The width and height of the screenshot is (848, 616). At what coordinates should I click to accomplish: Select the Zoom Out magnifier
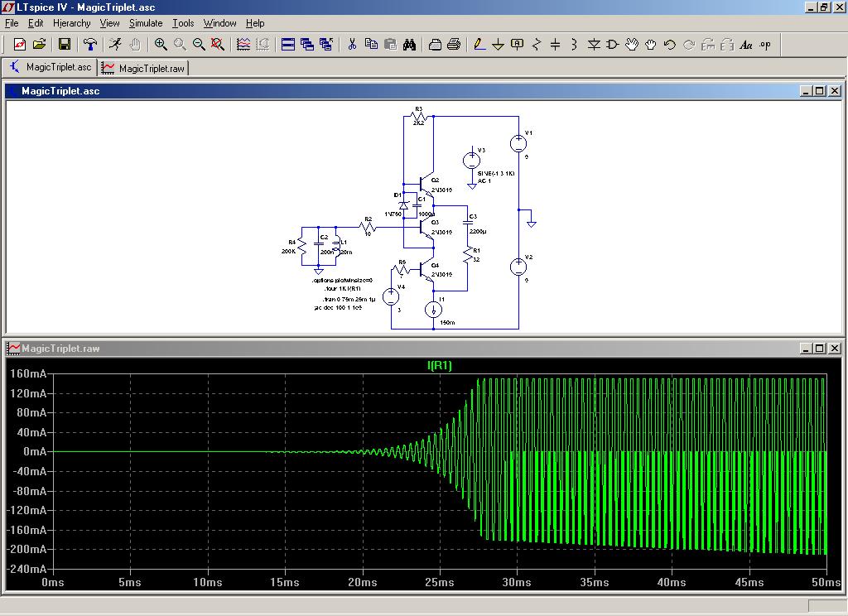(199, 45)
